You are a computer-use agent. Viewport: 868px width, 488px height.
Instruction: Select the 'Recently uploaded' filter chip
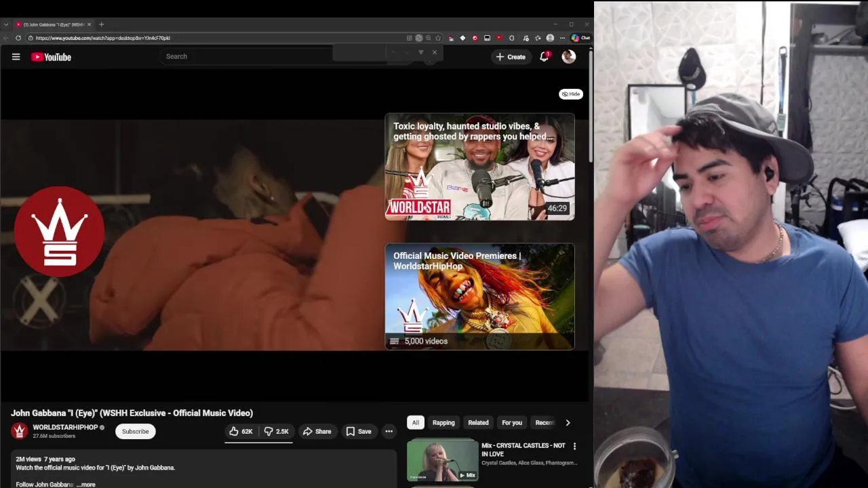click(544, 423)
